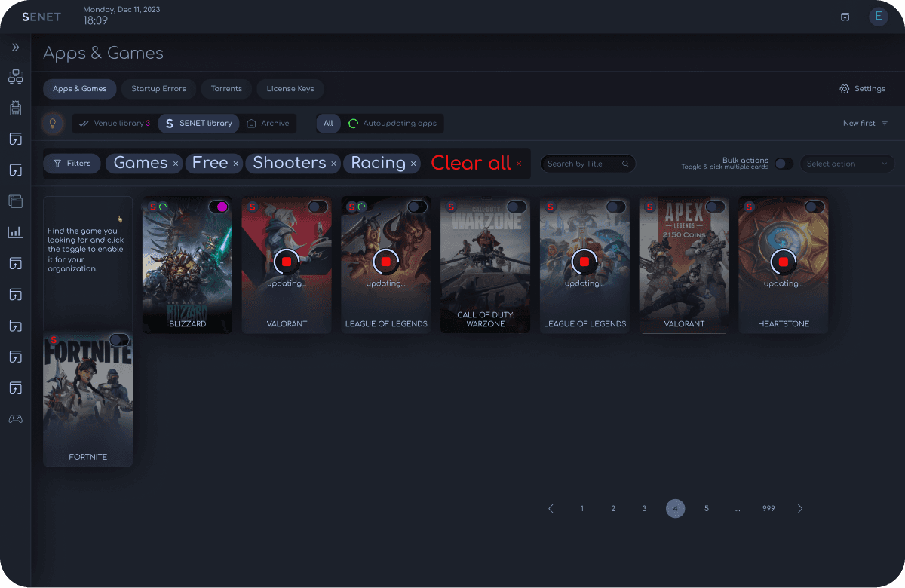The image size is (905, 588).
Task: Open the License Keys tab
Action: click(290, 89)
